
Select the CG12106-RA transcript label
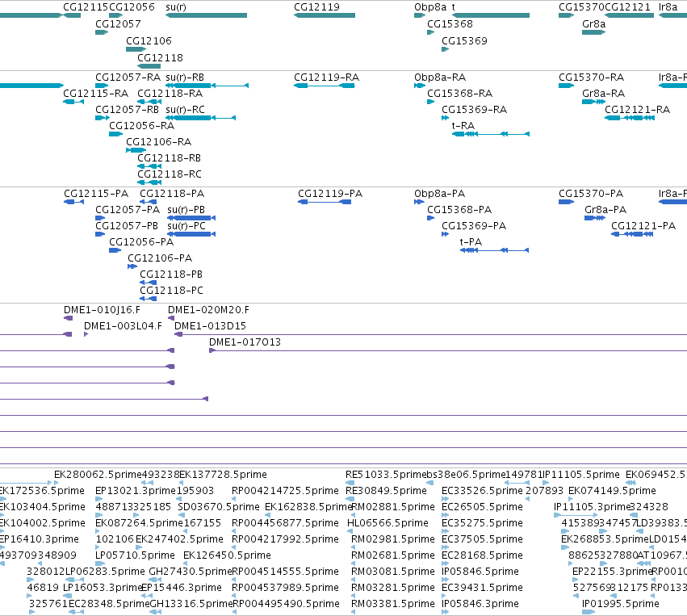(x=158, y=142)
